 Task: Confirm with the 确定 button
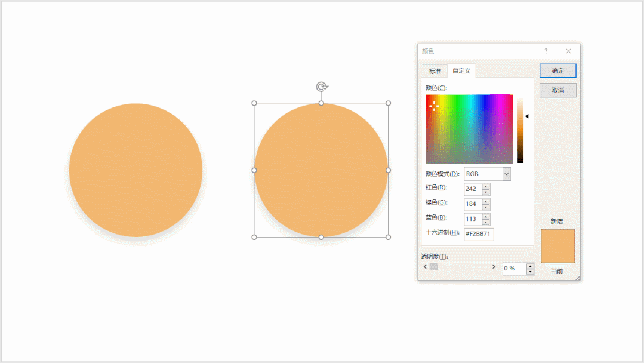coord(557,70)
